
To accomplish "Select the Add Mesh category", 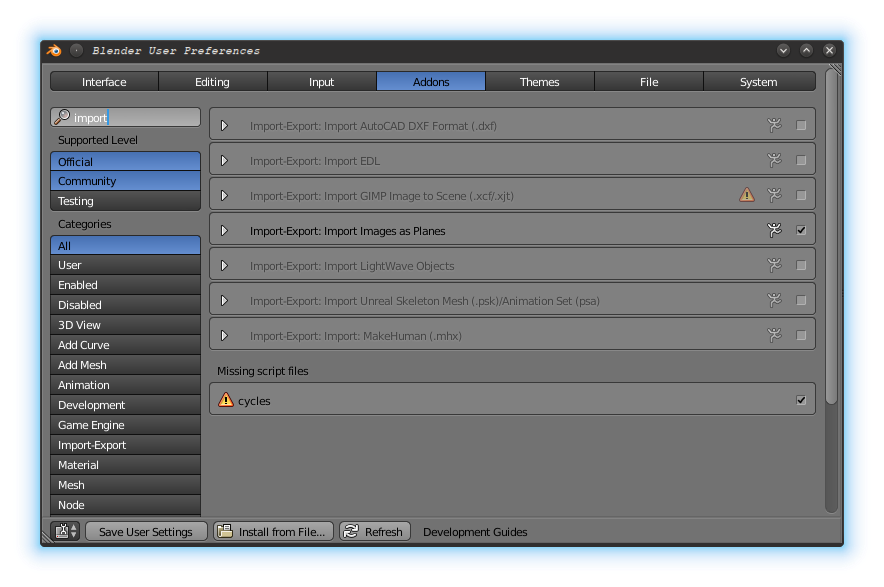I will tap(125, 365).
